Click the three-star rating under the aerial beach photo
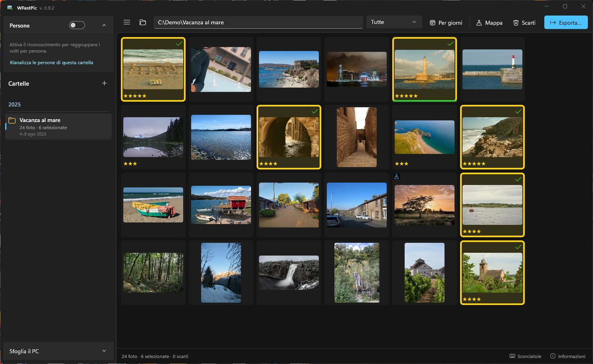This screenshot has width=593, height=364. coord(401,164)
